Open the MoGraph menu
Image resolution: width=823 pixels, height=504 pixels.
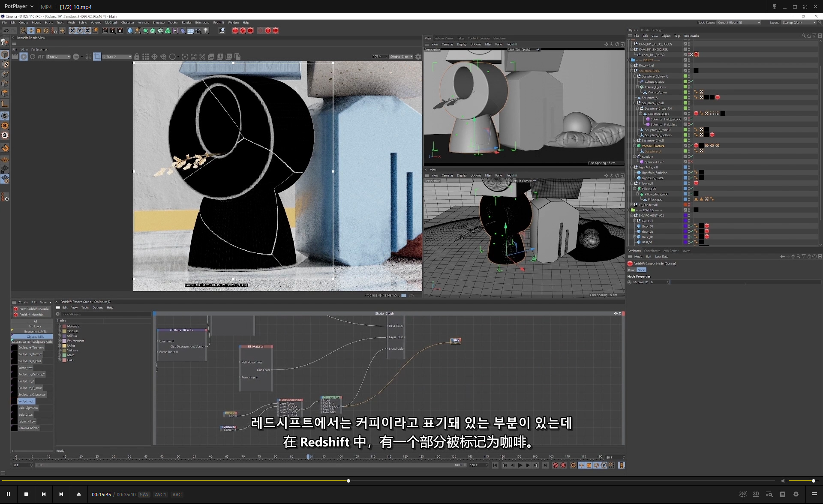pos(111,22)
